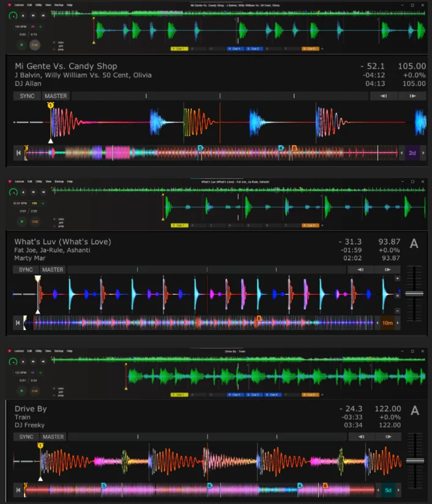Screen dimensions: 432x504
Task: Click beatjump backward arrow on Mi Gente deck
Action: [x=384, y=96]
